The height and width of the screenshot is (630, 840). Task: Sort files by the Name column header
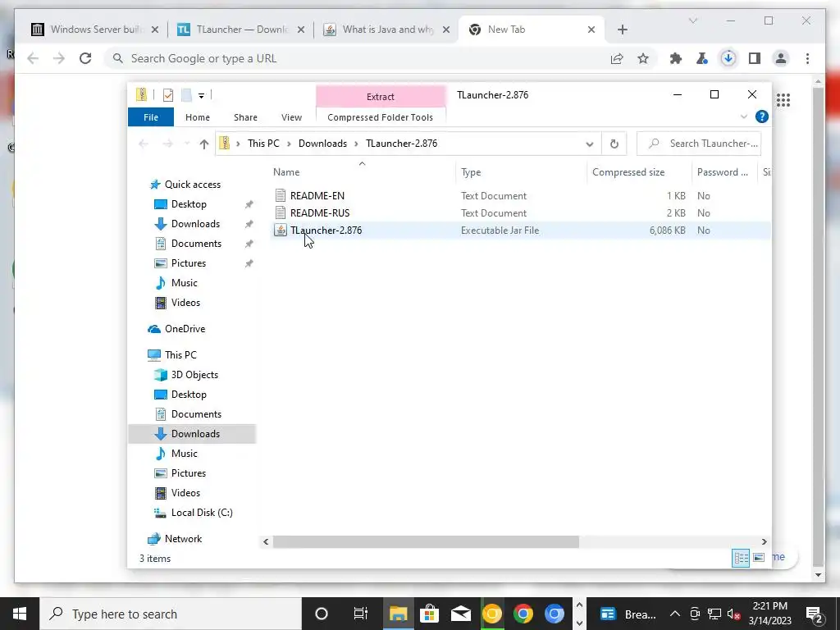point(286,172)
